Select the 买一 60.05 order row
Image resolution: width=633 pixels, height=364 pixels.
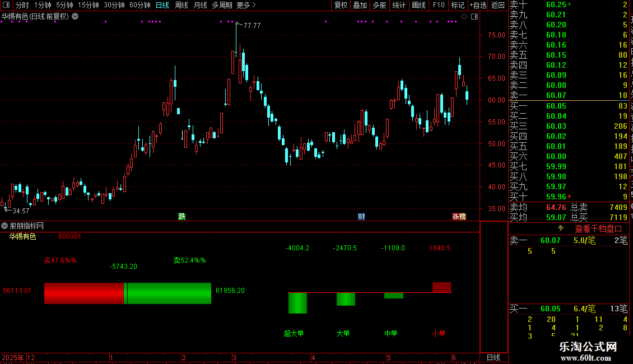[569, 106]
